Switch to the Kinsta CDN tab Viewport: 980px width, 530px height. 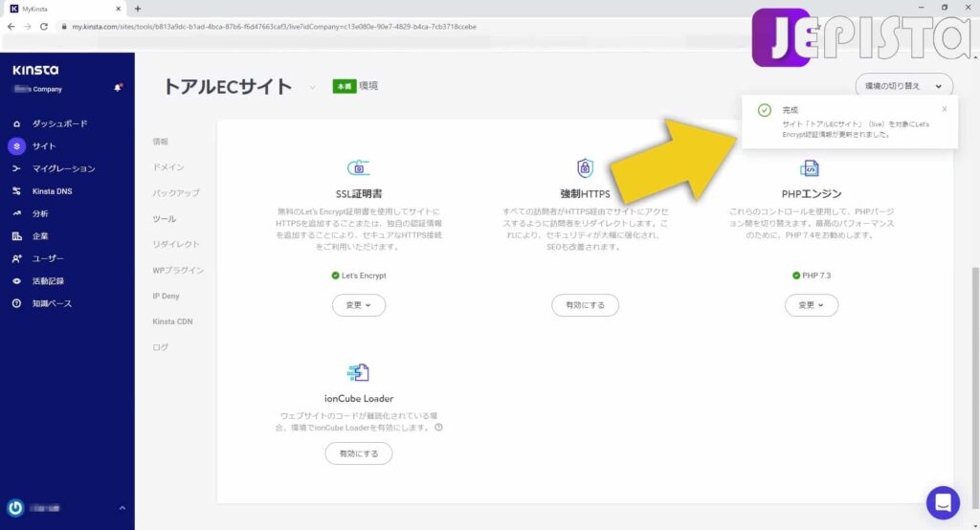pos(172,321)
